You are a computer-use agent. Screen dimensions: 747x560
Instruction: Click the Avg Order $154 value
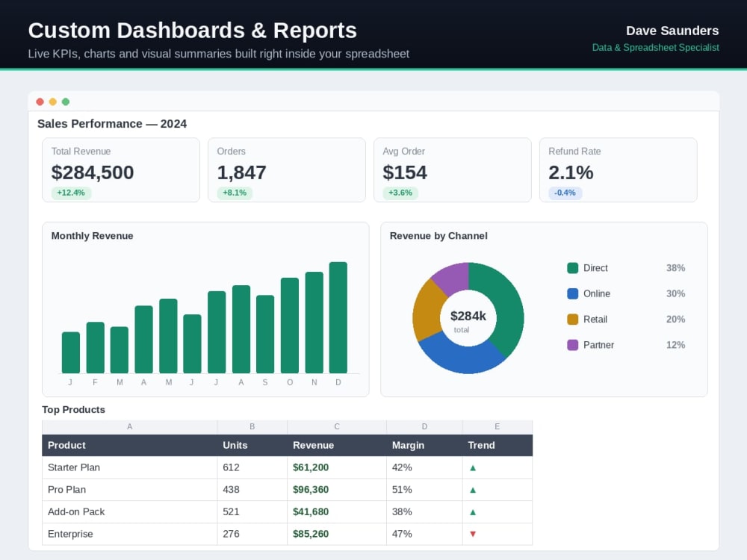pyautogui.click(x=405, y=172)
